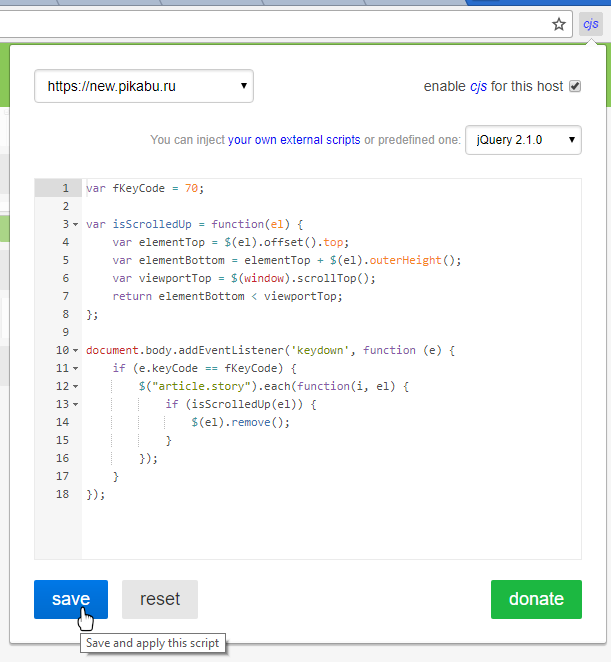611x662 pixels.
Task: Open the https://new.pikabu.ru host dropdown
Action: 144,86
